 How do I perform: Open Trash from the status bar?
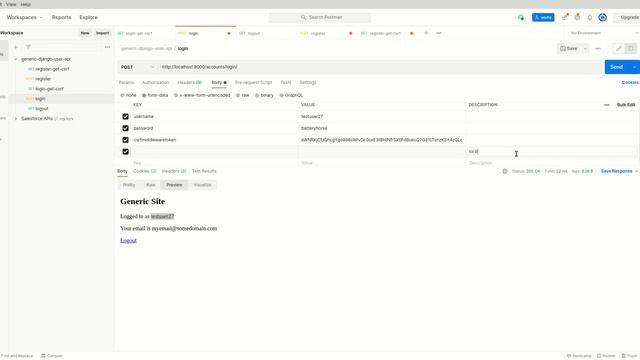(x=629, y=356)
